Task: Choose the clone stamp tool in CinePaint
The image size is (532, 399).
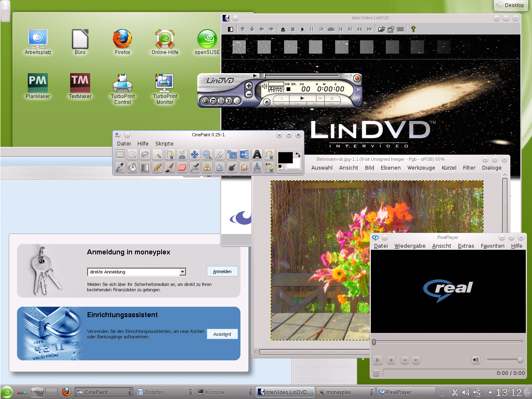Action: pos(207,167)
